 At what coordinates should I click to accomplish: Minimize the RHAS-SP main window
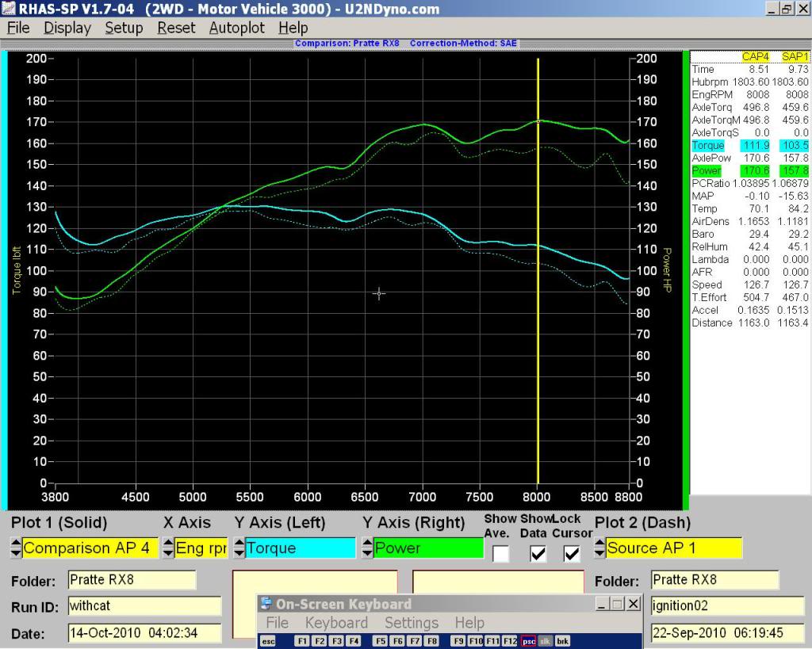tap(772, 9)
